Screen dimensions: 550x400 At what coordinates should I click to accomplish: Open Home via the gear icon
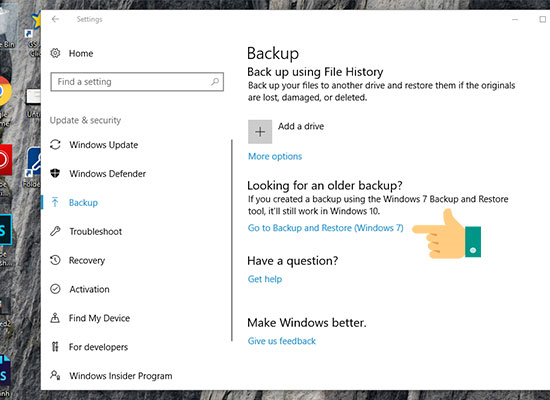[55, 53]
